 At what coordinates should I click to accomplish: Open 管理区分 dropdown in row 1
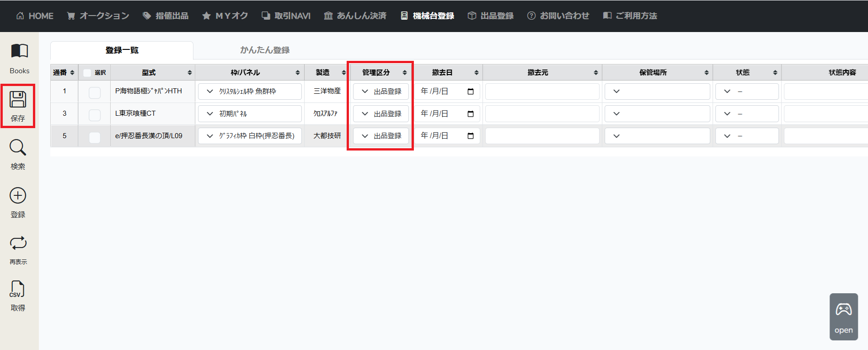coord(381,92)
